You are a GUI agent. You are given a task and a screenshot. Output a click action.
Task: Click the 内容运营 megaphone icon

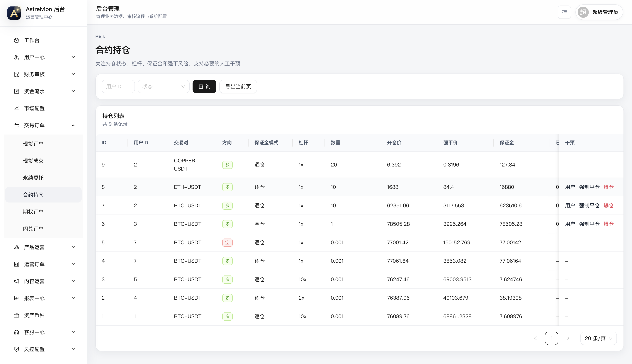pyautogui.click(x=16, y=281)
